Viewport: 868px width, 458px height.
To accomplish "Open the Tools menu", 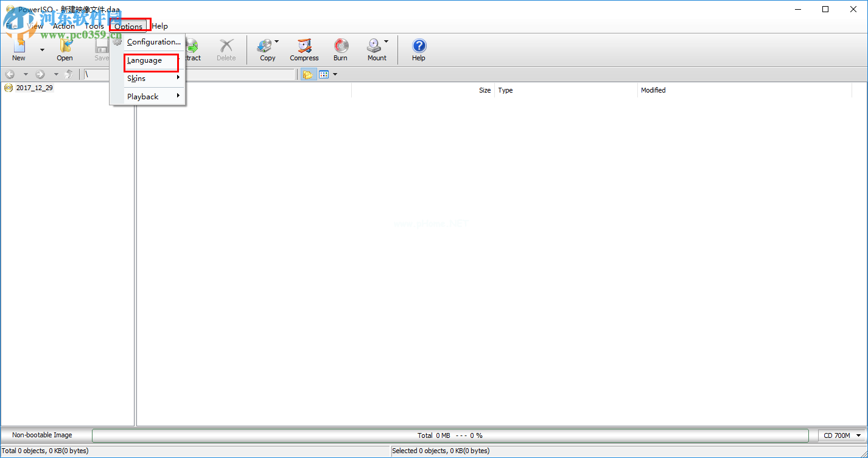I will pos(94,26).
